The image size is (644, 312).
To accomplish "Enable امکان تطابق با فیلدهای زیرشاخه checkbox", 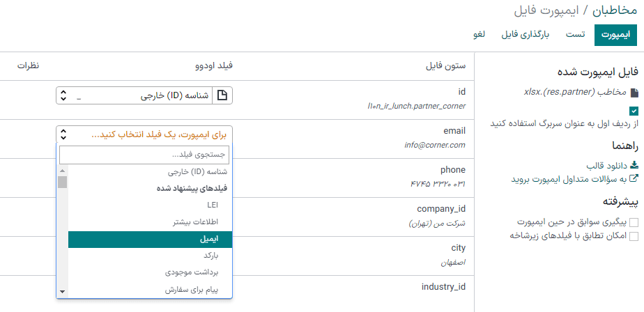I will click(x=634, y=236).
